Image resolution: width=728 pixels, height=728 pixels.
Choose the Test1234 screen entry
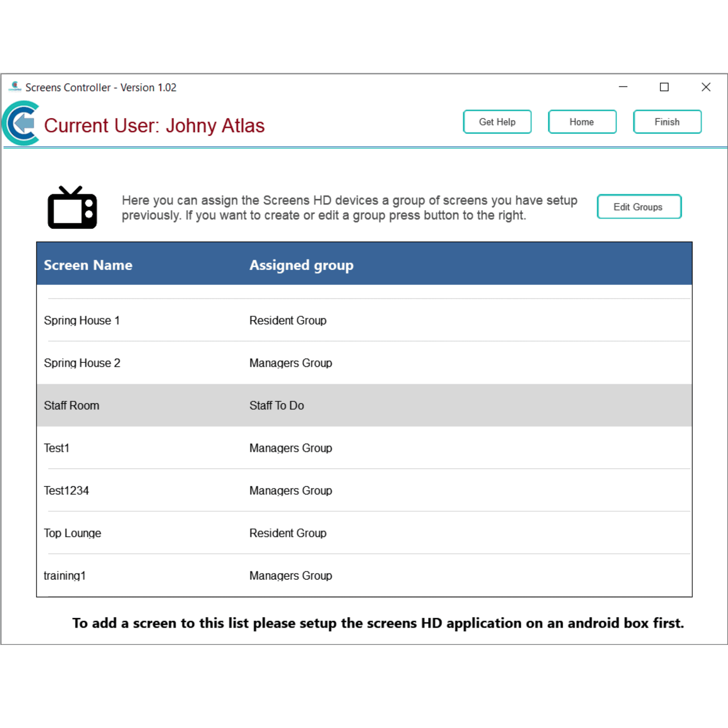click(x=66, y=491)
